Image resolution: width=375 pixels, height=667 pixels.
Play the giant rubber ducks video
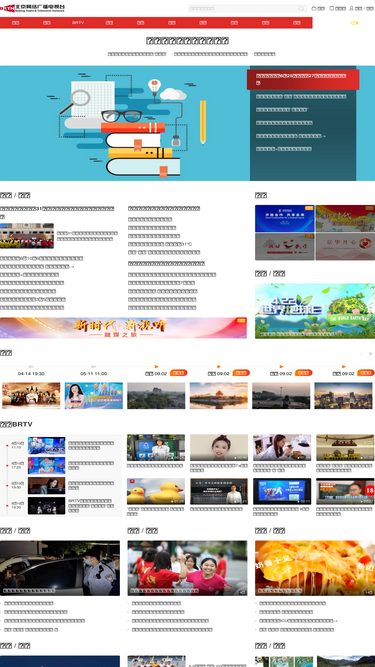click(156, 491)
